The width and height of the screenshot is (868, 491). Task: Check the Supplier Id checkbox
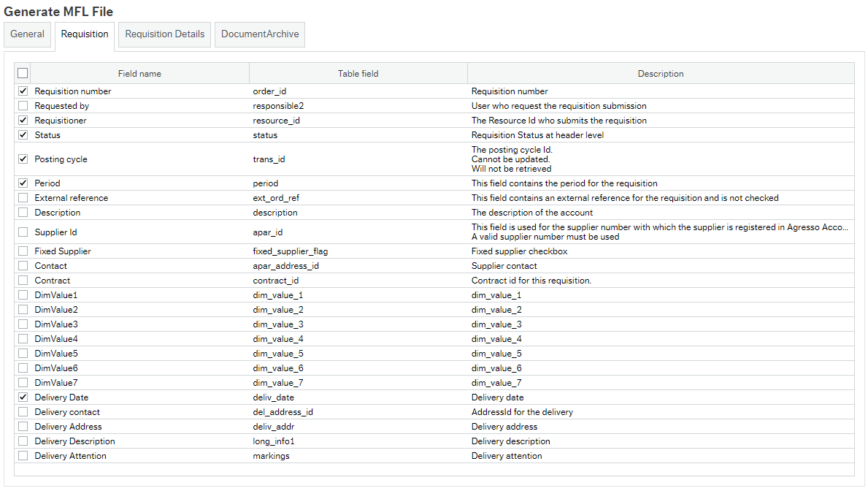23,232
